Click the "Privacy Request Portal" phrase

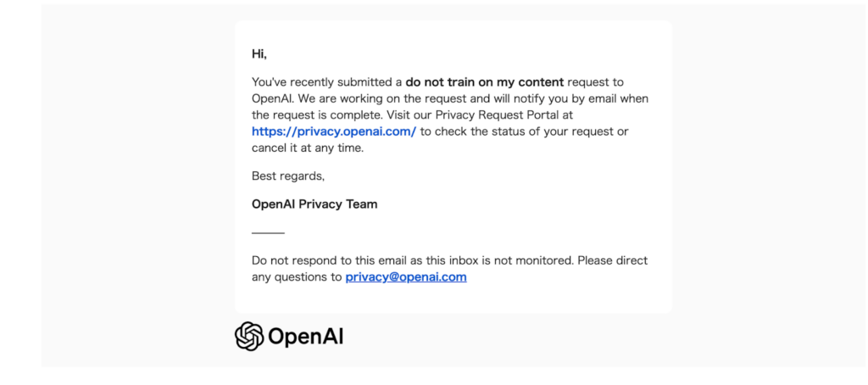pyautogui.click(x=495, y=114)
